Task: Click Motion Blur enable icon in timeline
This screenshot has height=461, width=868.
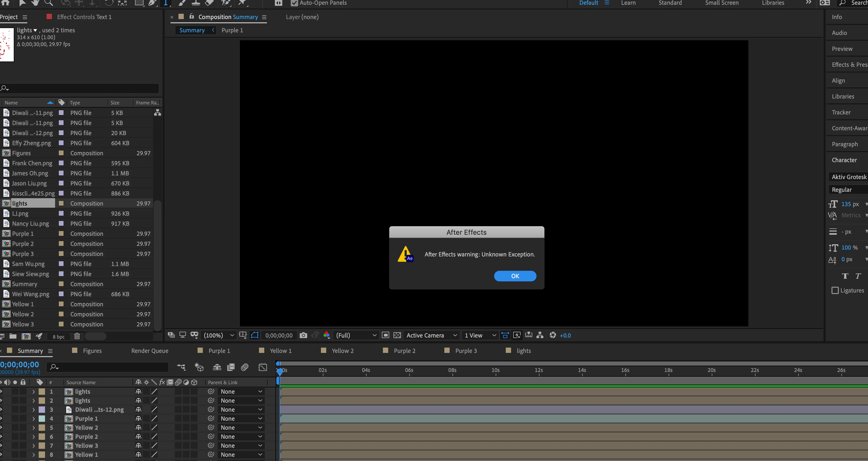Action: click(245, 367)
